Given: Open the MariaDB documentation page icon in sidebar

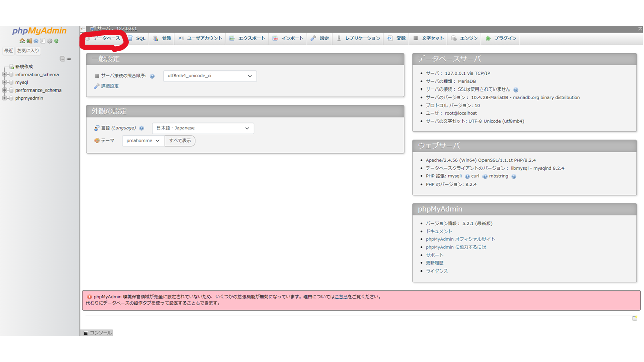Looking at the screenshot, I should 43,41.
